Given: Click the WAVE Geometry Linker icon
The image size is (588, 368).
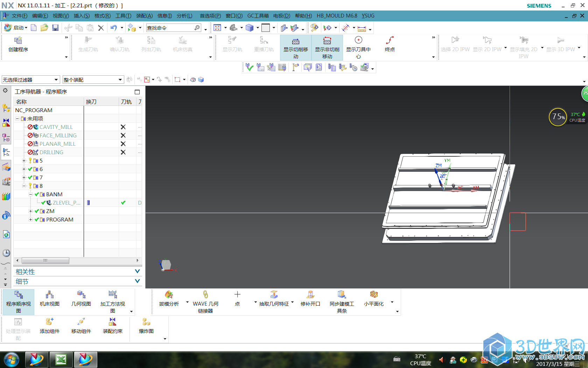Looking at the screenshot, I should click(x=205, y=294).
